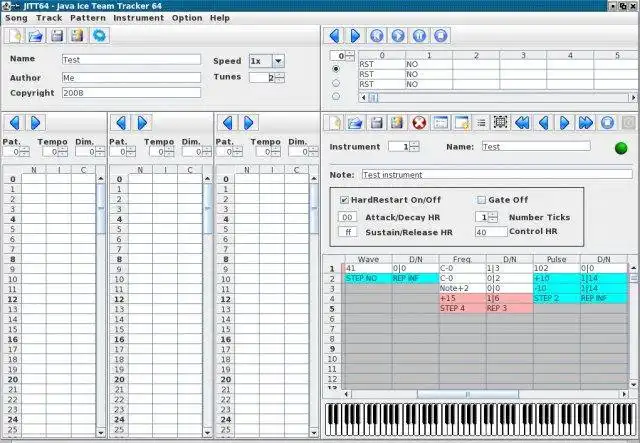Jump to last instrument with the double-right arrow
The image size is (640, 443).
click(586, 122)
